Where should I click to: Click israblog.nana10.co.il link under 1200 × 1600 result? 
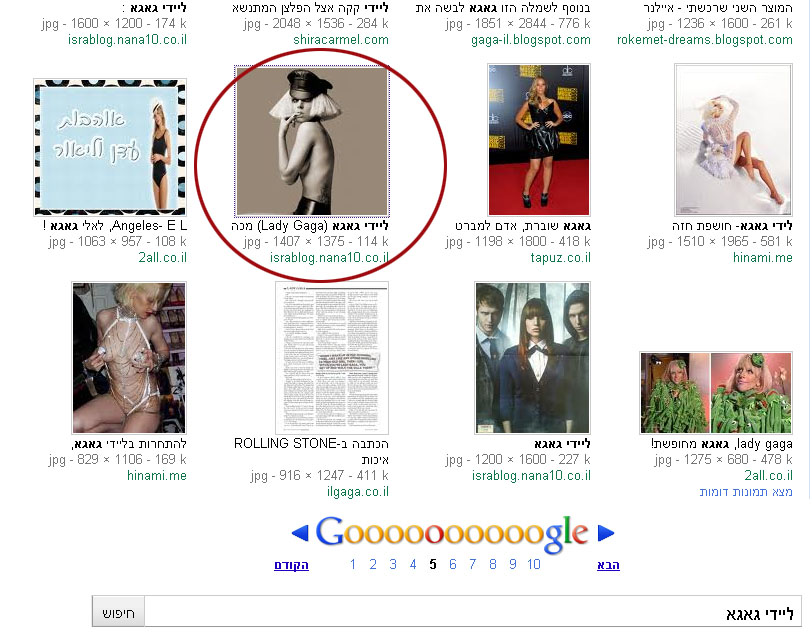pyautogui.click(x=531, y=476)
